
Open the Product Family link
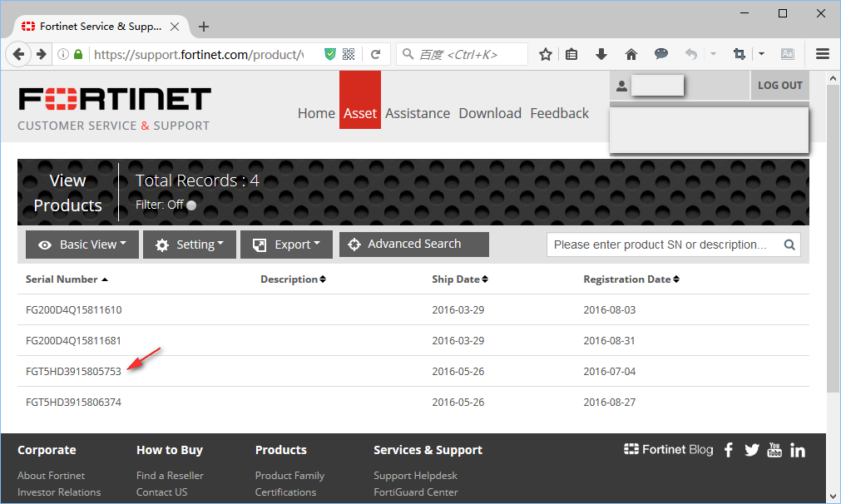click(x=289, y=476)
